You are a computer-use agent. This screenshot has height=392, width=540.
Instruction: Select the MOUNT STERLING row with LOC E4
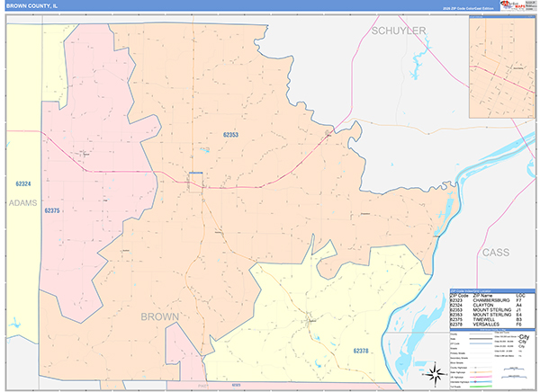coord(492,315)
